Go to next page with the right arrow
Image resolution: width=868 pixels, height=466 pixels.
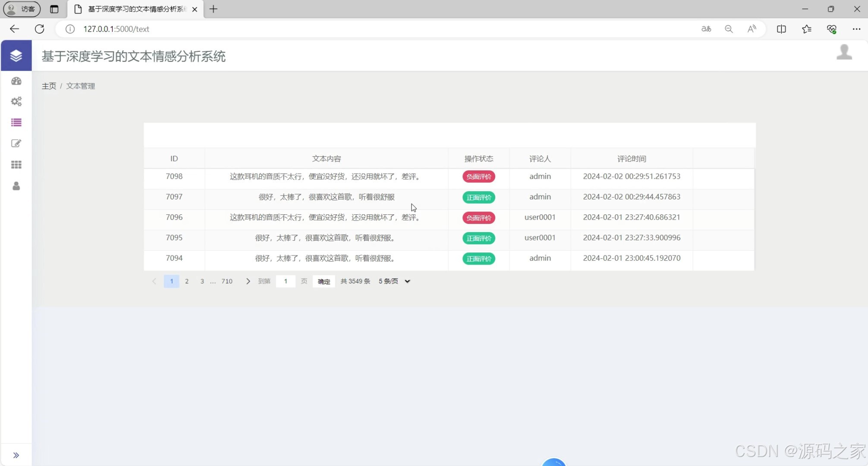tap(248, 281)
